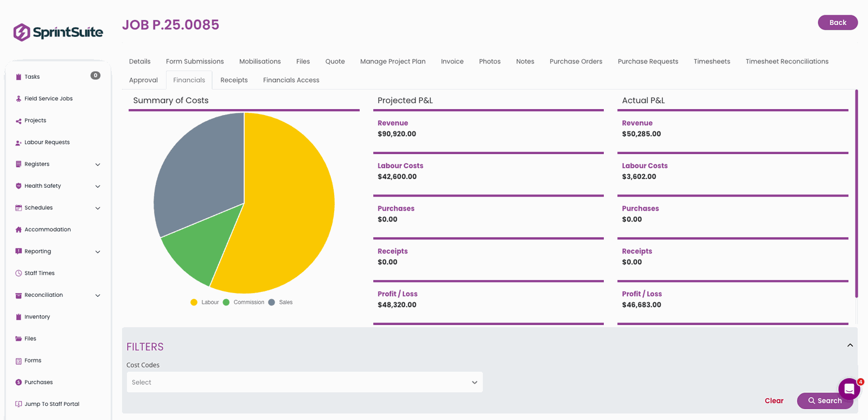Click the Field Service Jobs icon
868x420 pixels.
18,99
